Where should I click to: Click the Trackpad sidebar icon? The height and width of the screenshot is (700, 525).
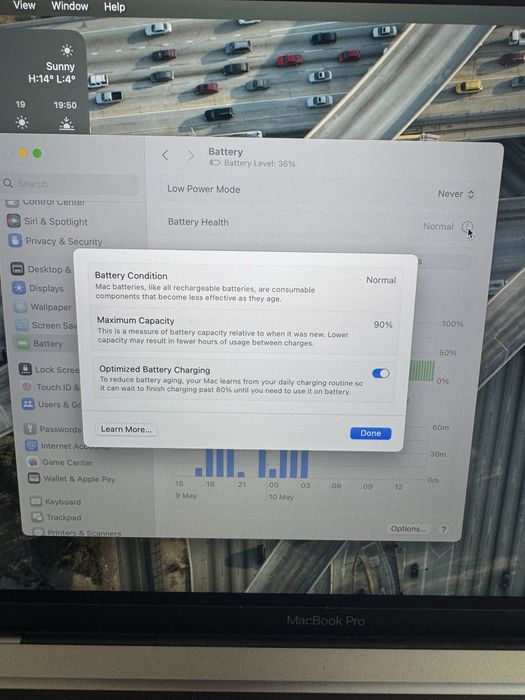click(x=37, y=517)
